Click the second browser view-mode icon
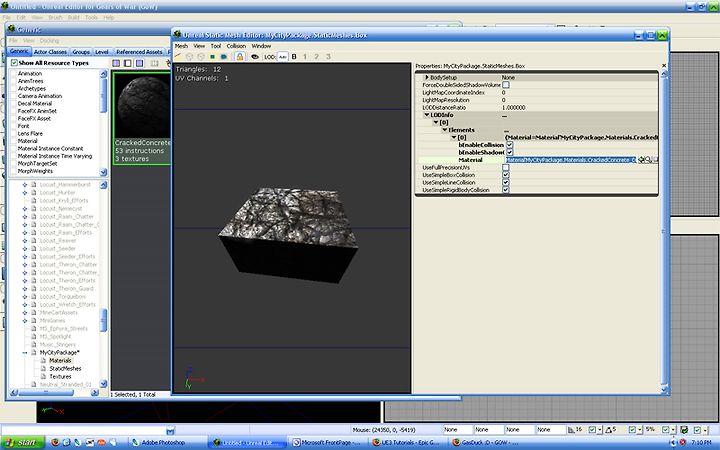Viewport: 720px width, 450px height. (128, 63)
